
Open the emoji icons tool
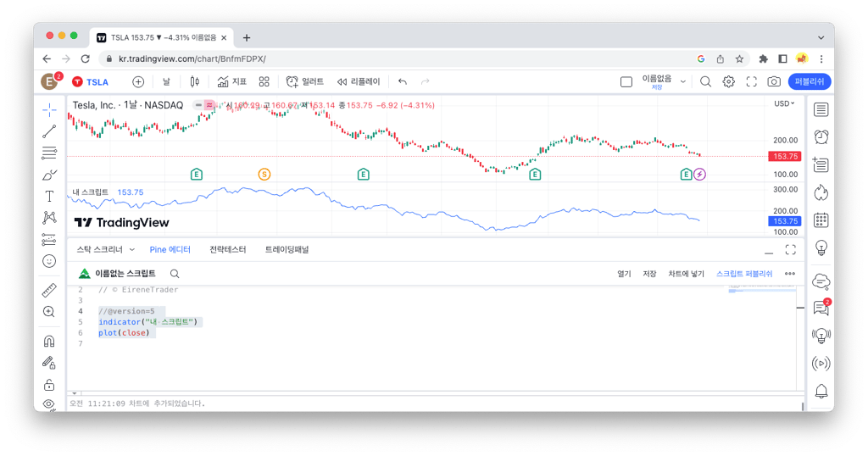click(x=49, y=261)
